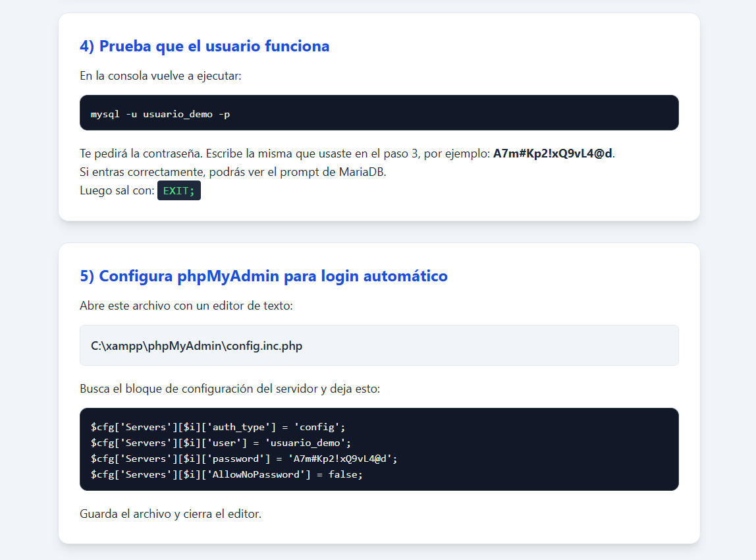Click the mysql -u usuario_demo -p command block
756x560 pixels.
[379, 113]
